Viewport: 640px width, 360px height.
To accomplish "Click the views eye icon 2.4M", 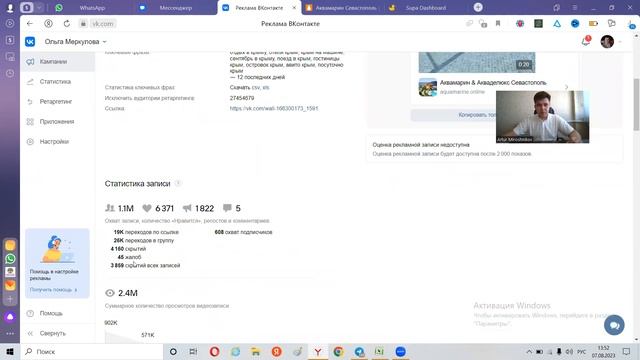I will tap(110, 293).
